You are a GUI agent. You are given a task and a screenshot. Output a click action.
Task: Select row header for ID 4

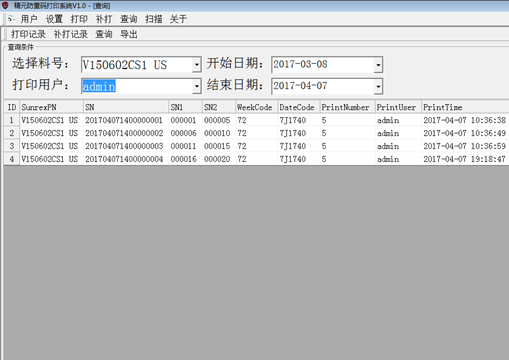click(x=12, y=159)
